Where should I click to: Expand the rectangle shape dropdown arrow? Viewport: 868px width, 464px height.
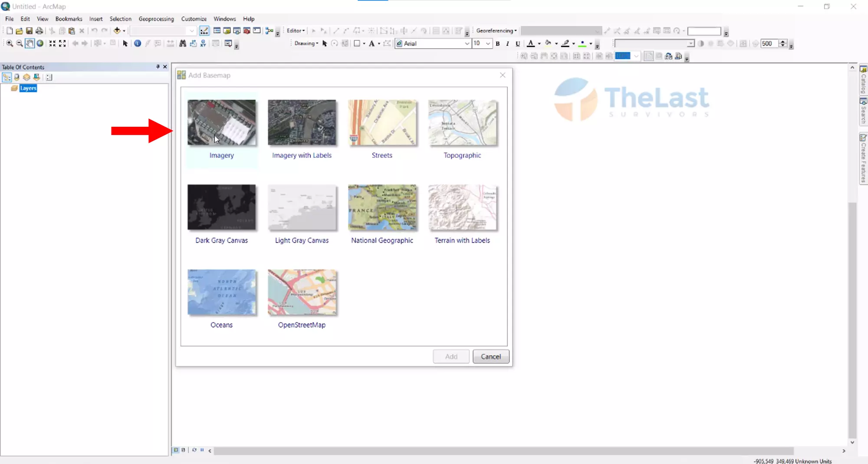point(364,43)
